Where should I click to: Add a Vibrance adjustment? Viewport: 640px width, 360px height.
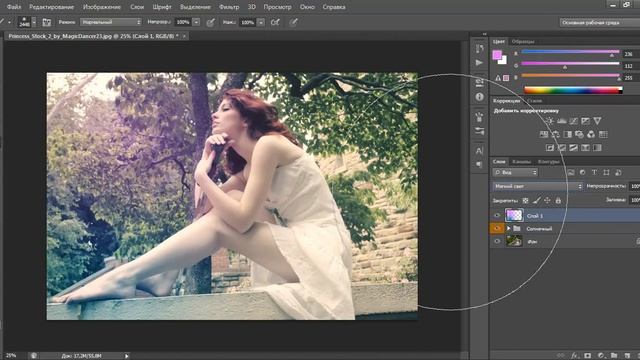597,121
